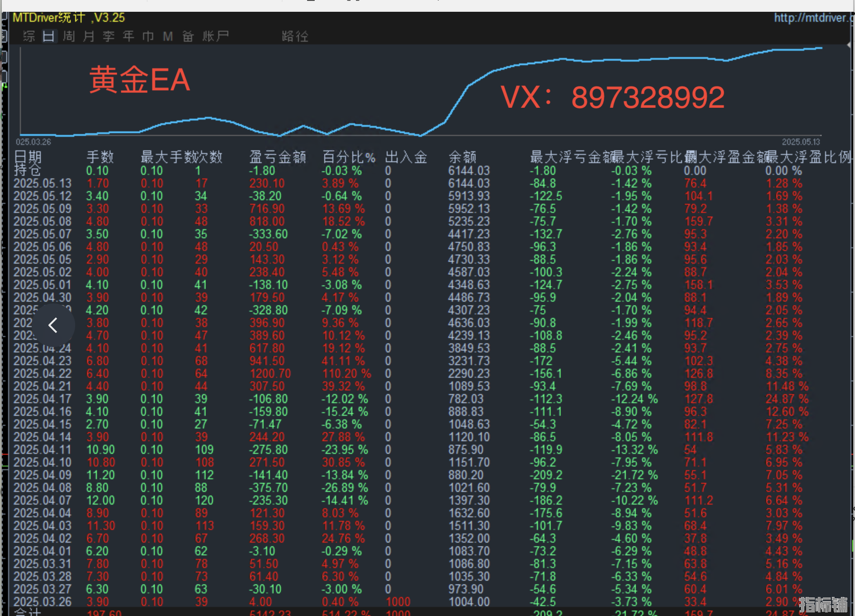Select the 2025.04.30 date row
The width and height of the screenshot is (855, 616).
(x=43, y=298)
